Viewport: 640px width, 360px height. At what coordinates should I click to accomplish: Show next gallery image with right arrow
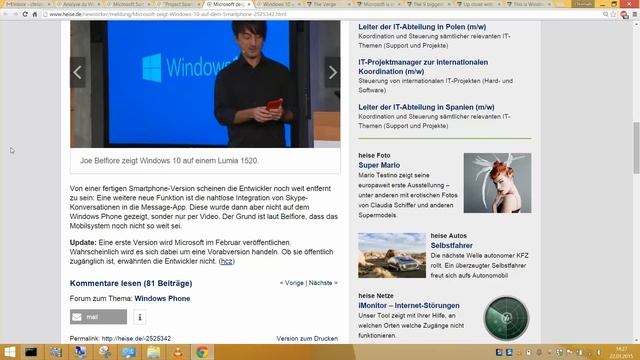[332, 73]
